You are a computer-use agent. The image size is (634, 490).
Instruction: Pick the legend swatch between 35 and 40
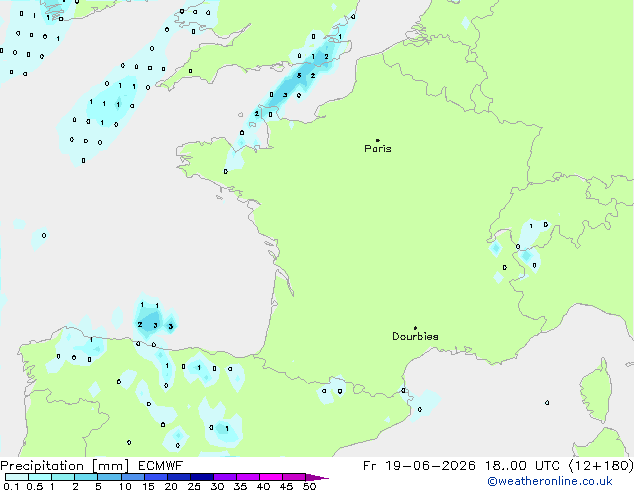248,477
